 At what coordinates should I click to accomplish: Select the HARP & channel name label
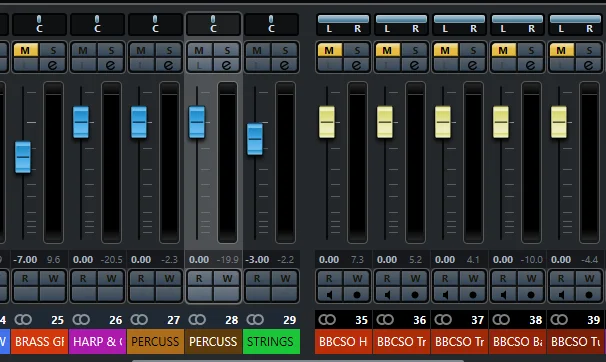pyautogui.click(x=97, y=342)
